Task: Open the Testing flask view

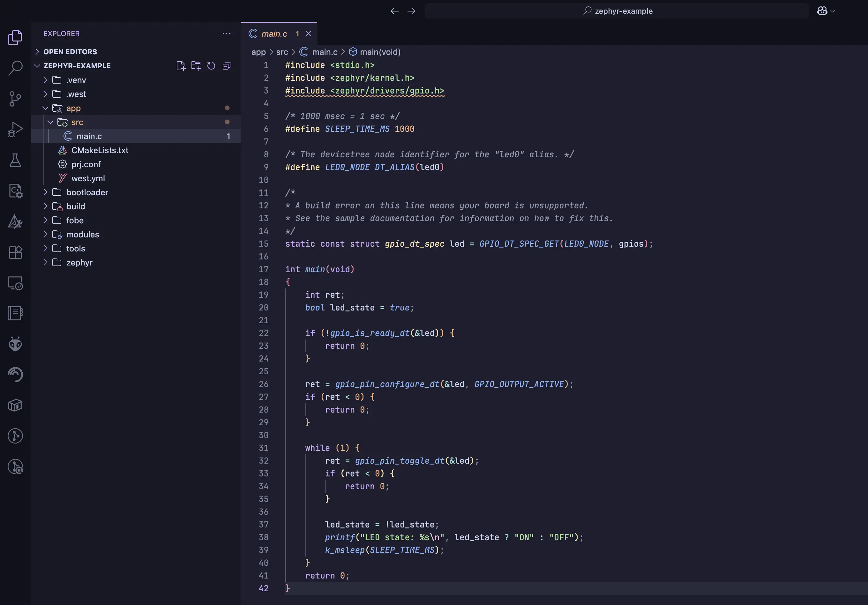Action: pyautogui.click(x=15, y=160)
